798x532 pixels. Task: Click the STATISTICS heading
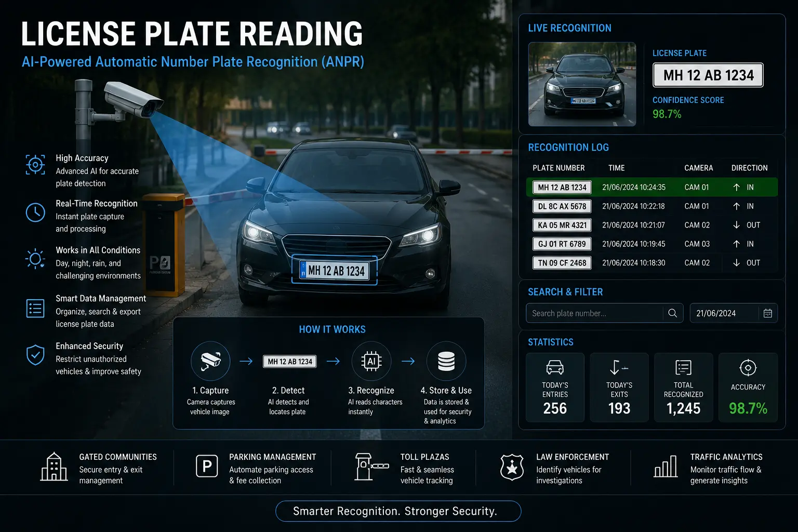click(551, 342)
